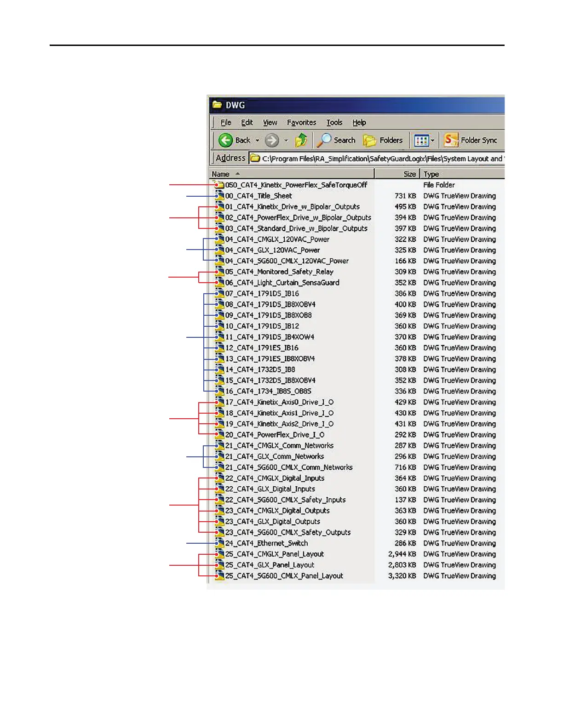Image resolution: width=563 pixels, height=728 pixels.
Task: Select the 05_CAT4_Monitored_Safety_Relay icon
Action: coord(219,272)
